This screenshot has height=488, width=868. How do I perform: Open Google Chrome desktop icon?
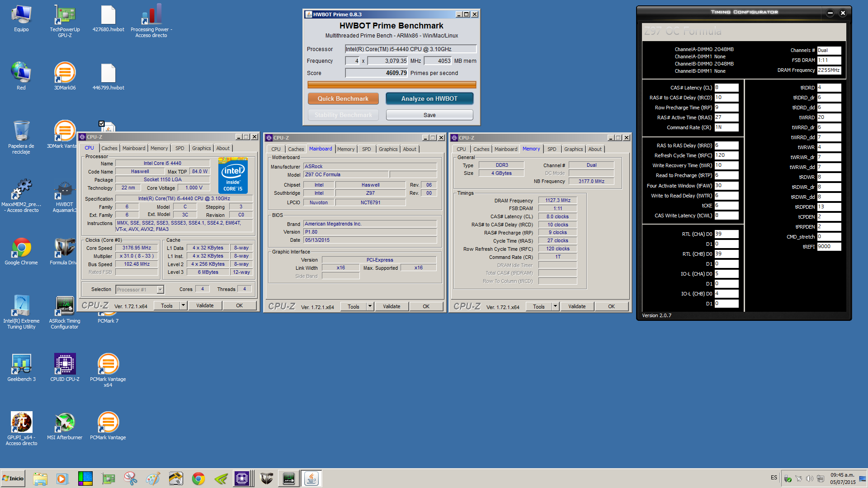point(21,252)
